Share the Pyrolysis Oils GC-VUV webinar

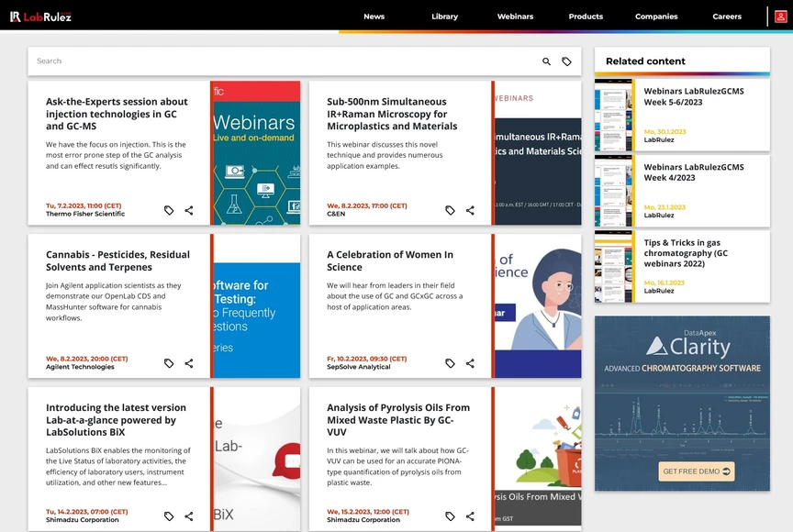point(470,516)
